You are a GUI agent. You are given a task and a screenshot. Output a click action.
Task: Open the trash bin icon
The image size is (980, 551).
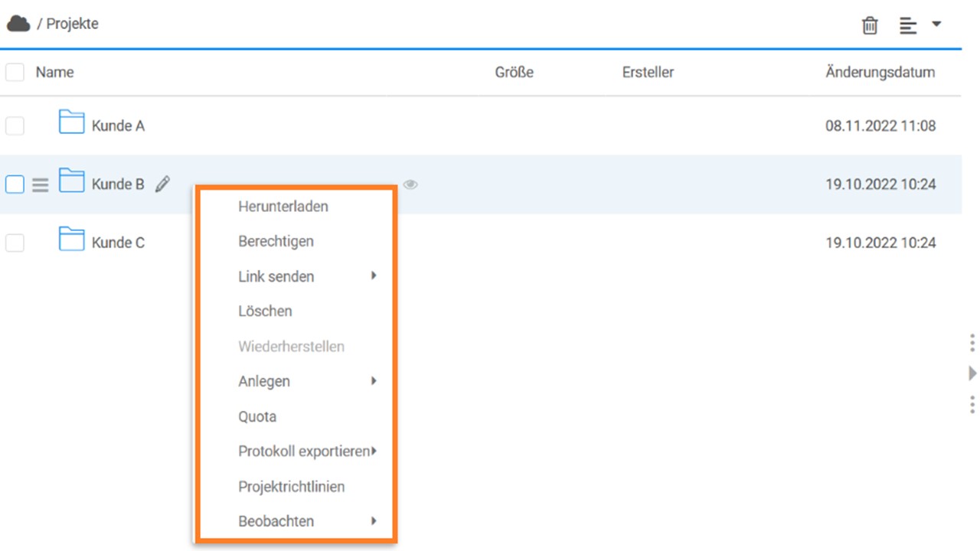click(870, 25)
